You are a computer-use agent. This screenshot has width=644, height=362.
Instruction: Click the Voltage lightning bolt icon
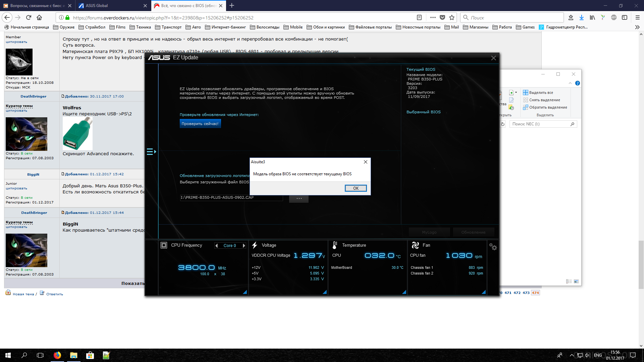coord(255,245)
